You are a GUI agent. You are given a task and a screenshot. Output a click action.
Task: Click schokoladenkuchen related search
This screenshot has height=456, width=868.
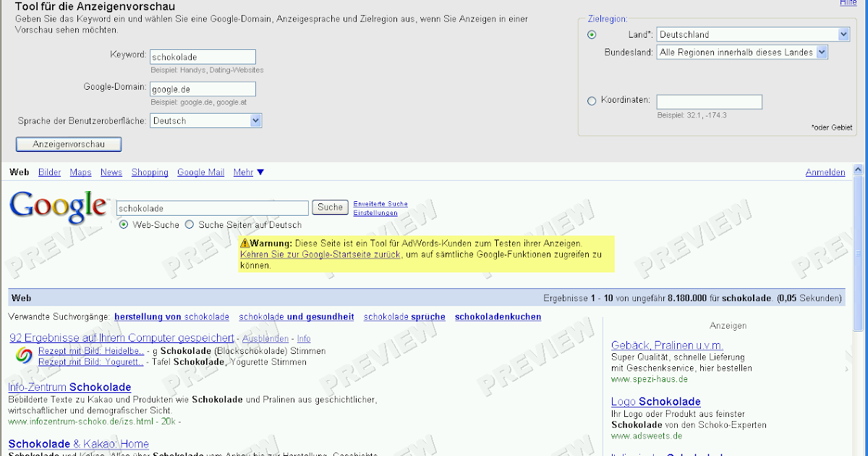(x=498, y=317)
